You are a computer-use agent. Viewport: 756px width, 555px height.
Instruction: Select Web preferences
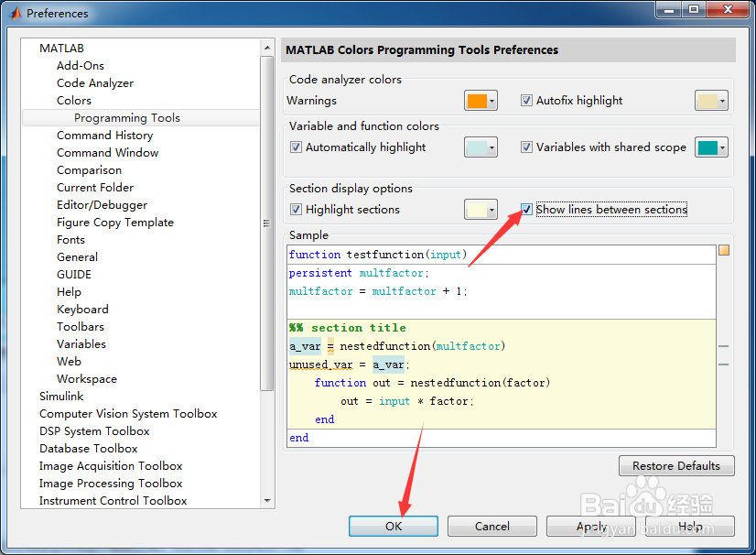[x=69, y=361]
